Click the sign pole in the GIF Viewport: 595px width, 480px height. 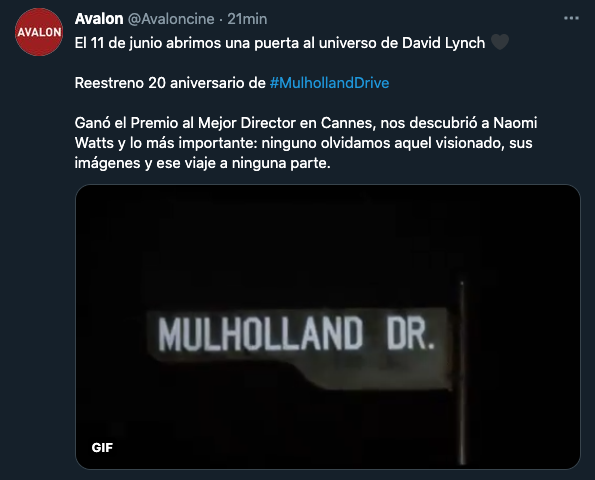[x=462, y=373]
